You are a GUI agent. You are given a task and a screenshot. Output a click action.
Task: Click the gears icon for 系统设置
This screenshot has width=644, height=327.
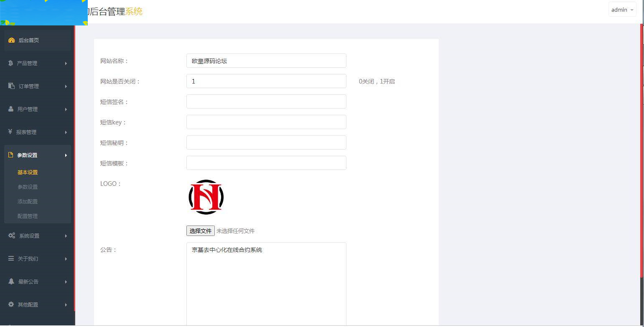(x=11, y=236)
